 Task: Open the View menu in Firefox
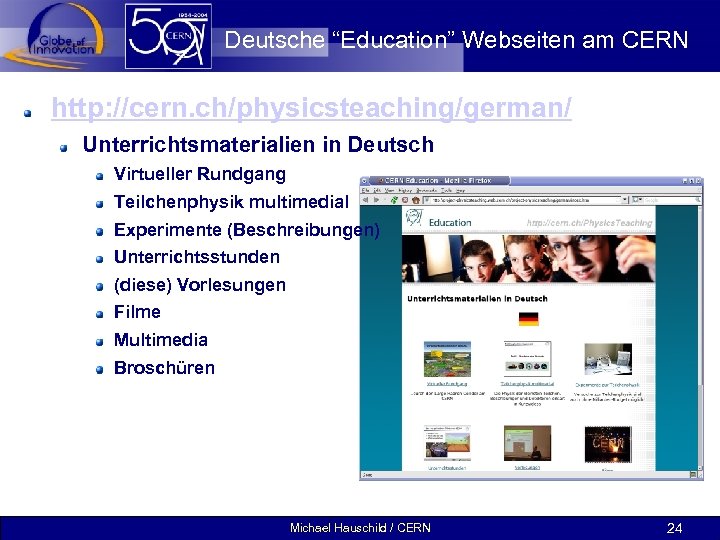(389, 190)
